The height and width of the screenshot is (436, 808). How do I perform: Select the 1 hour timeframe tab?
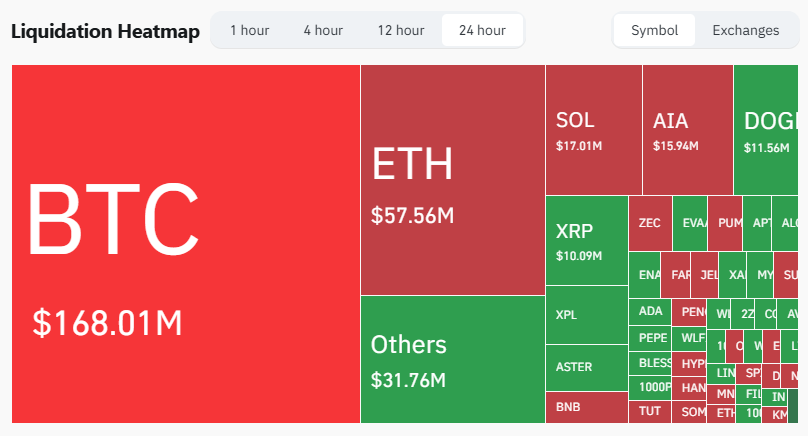(x=249, y=30)
